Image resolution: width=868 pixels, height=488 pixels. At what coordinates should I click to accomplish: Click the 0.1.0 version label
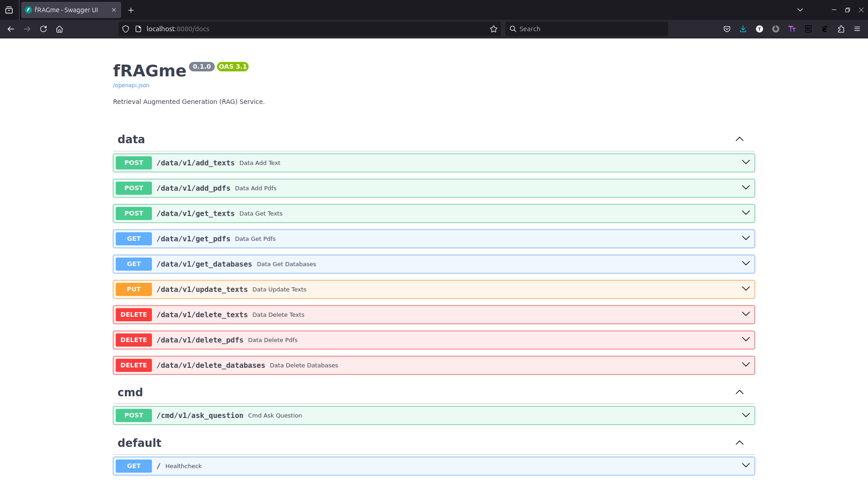(201, 66)
